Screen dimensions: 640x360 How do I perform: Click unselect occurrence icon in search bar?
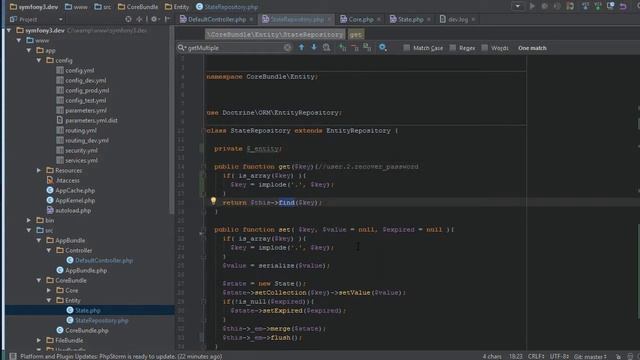click(355, 47)
